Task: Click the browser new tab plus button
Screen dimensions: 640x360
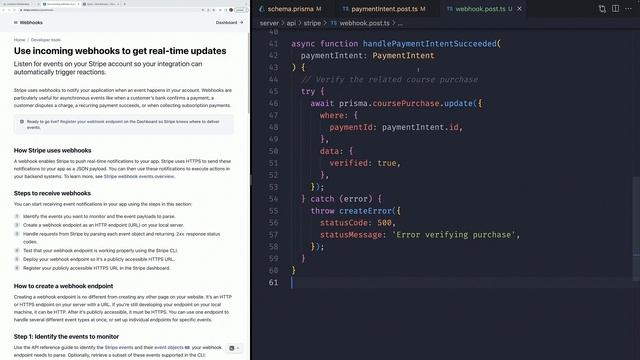Action: [x=124, y=4]
